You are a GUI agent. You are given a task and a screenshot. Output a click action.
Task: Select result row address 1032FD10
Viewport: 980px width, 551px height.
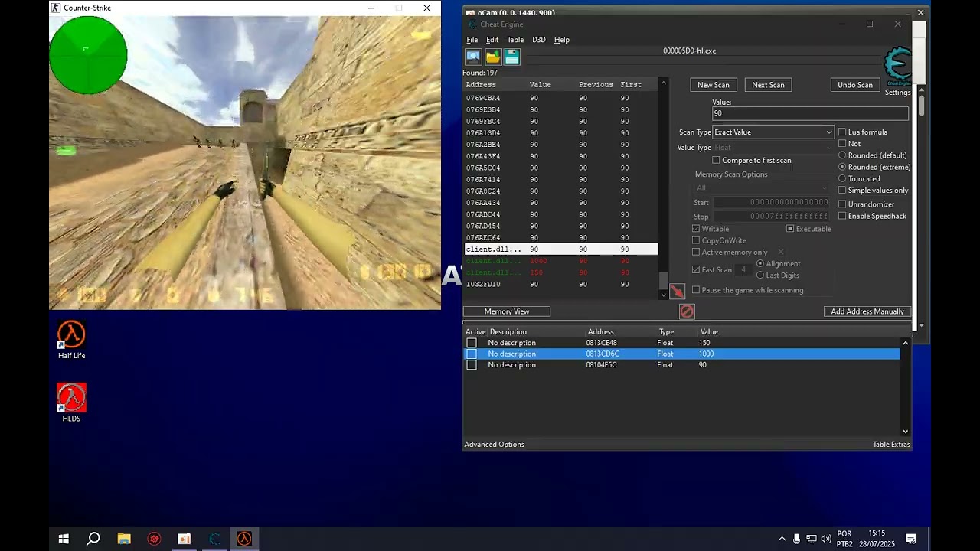pyautogui.click(x=560, y=284)
